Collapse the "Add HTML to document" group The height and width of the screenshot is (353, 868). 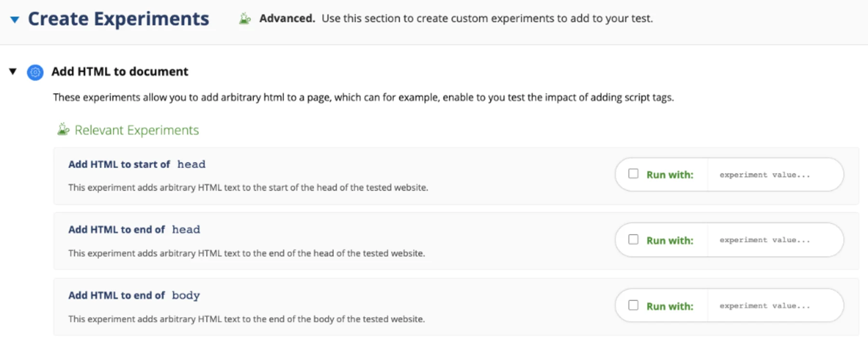pyautogui.click(x=12, y=71)
